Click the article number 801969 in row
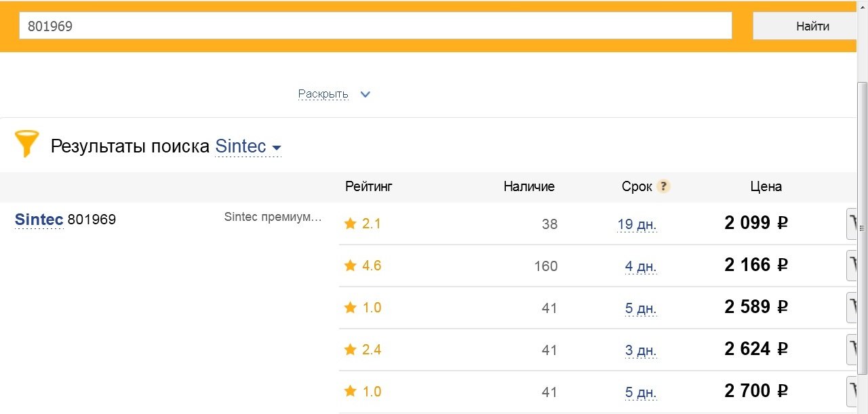Image resolution: width=868 pixels, height=414 pixels. point(92,220)
